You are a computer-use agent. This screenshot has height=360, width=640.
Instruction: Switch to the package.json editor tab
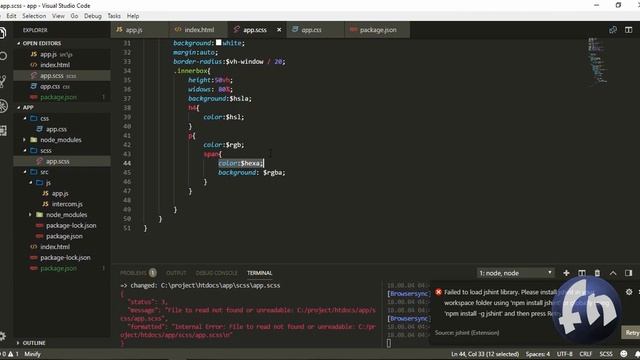pos(378,30)
